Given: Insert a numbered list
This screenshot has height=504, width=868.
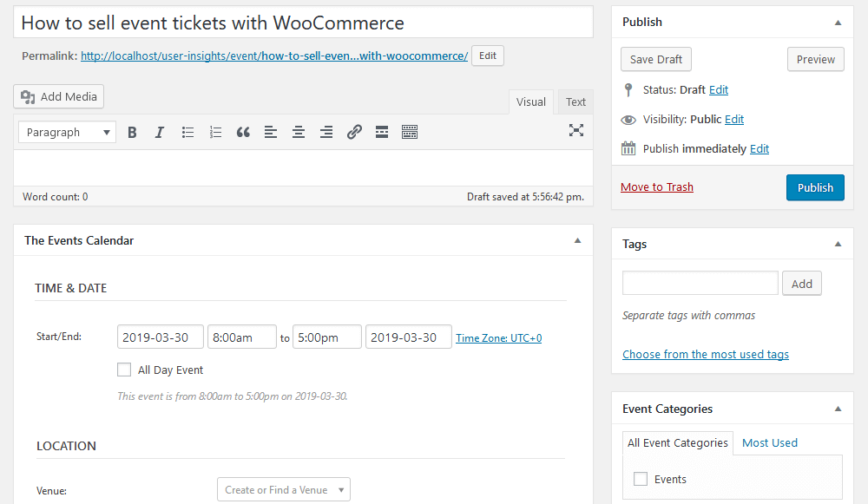Looking at the screenshot, I should tap(215, 132).
